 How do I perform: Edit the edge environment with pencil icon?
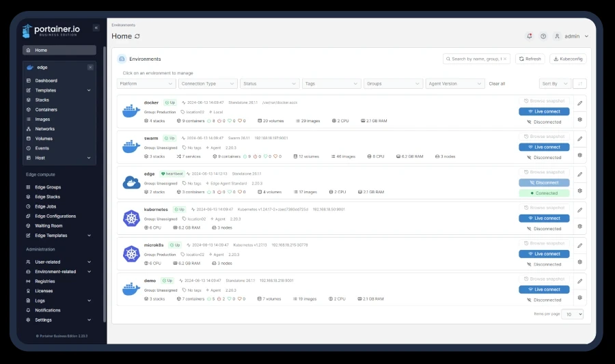[x=579, y=174]
